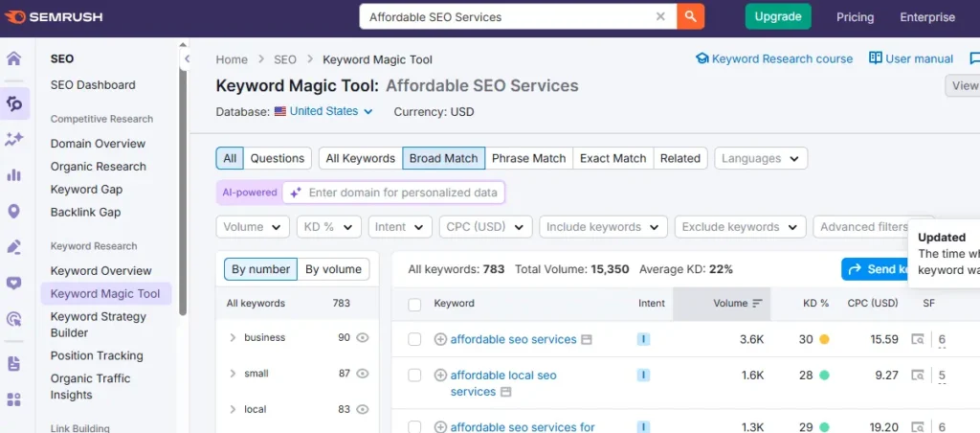The image size is (980, 433).
Task: Expand the local keyword group
Action: [233, 409]
